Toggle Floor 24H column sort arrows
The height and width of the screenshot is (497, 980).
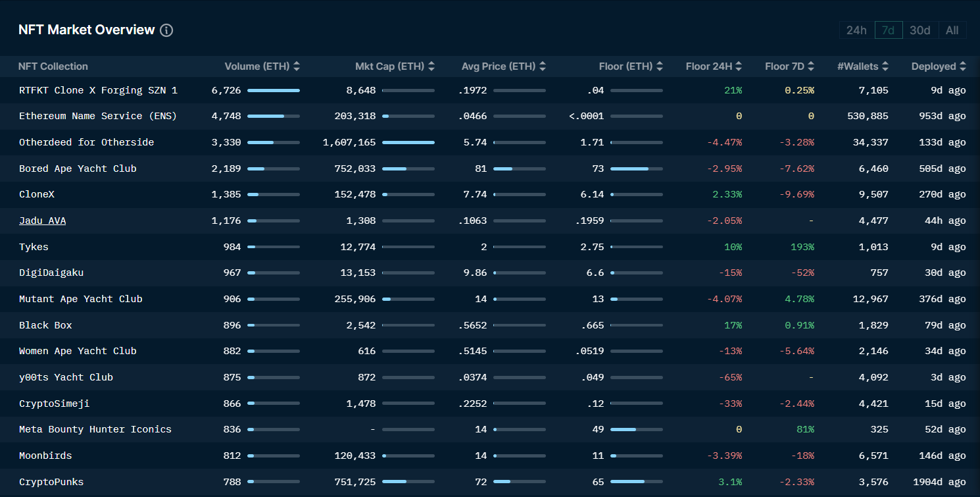pyautogui.click(x=739, y=66)
